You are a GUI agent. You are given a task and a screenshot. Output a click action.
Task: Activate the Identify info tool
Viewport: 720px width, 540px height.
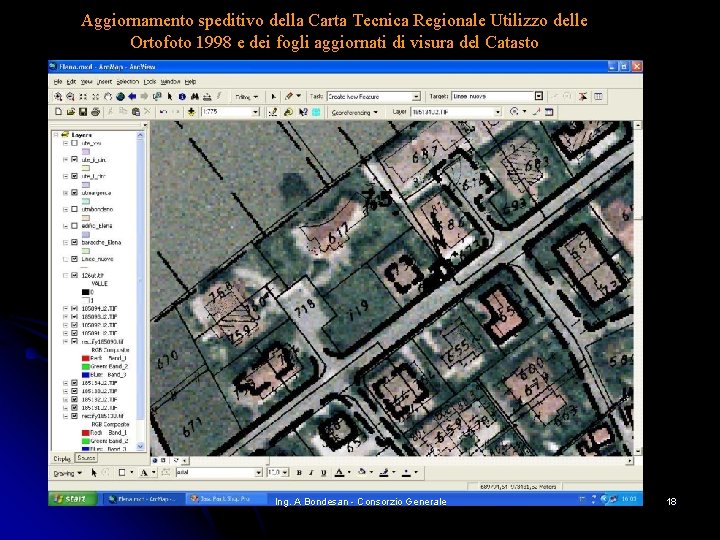182,96
